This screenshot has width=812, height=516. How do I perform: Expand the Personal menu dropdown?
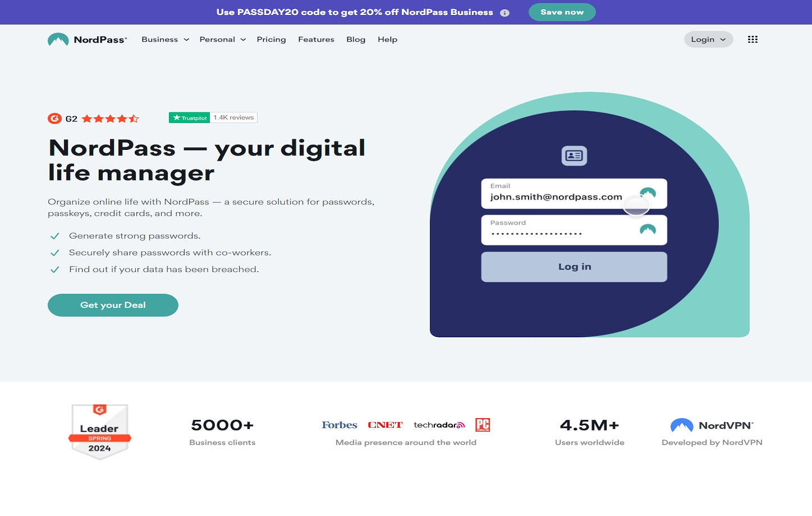223,39
